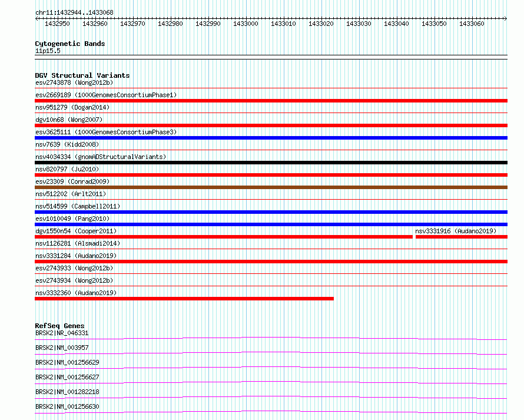Open variant nsv3332360 (Audano2019)
524x420 pixels.
click(76, 293)
